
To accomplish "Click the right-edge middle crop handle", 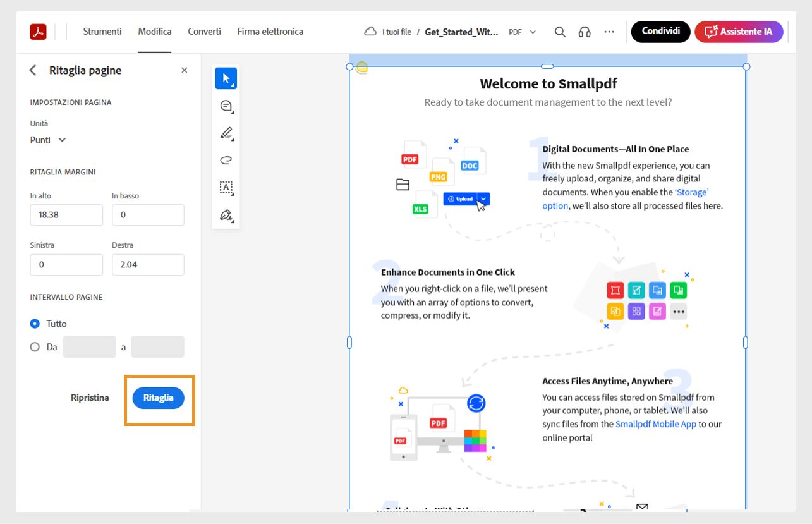I will pyautogui.click(x=746, y=343).
